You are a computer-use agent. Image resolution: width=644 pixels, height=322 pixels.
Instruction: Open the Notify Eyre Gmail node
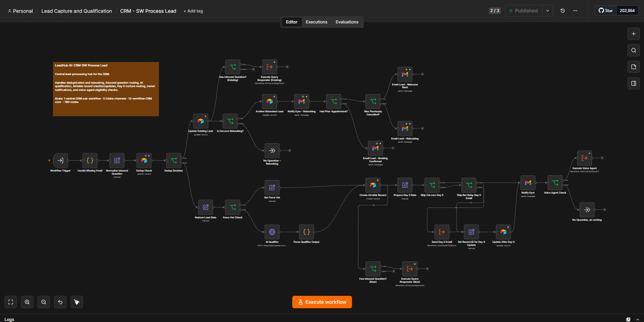coord(528,183)
